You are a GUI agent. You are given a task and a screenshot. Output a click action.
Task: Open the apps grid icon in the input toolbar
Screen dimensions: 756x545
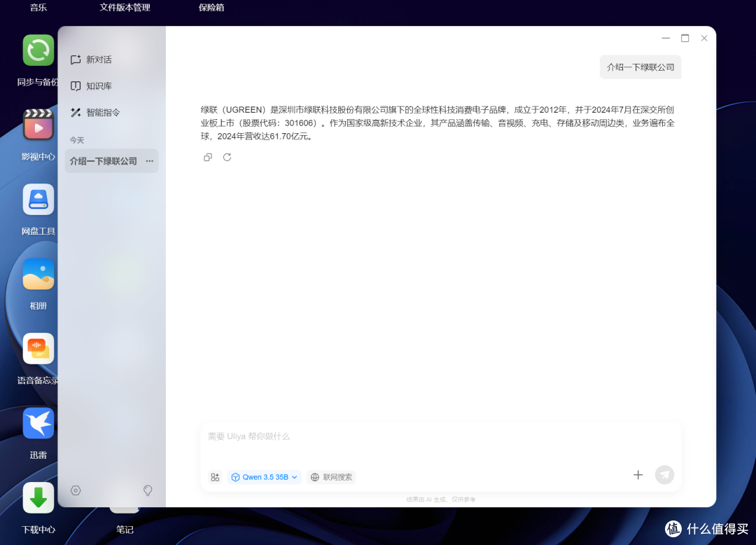pos(215,477)
